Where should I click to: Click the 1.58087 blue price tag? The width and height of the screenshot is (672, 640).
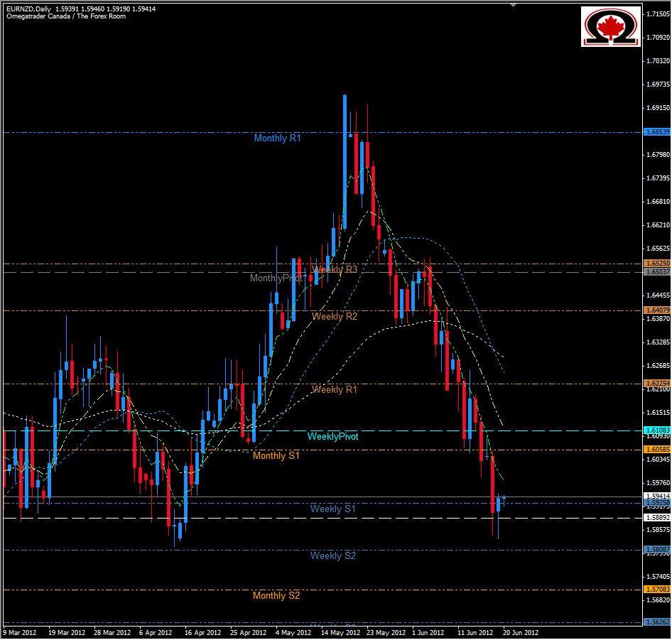pyautogui.click(x=657, y=549)
